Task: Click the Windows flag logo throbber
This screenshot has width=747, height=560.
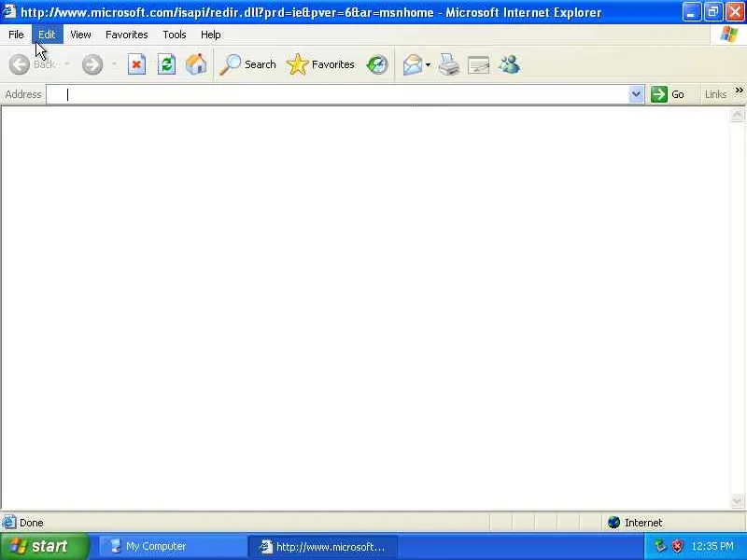Action: click(x=728, y=35)
